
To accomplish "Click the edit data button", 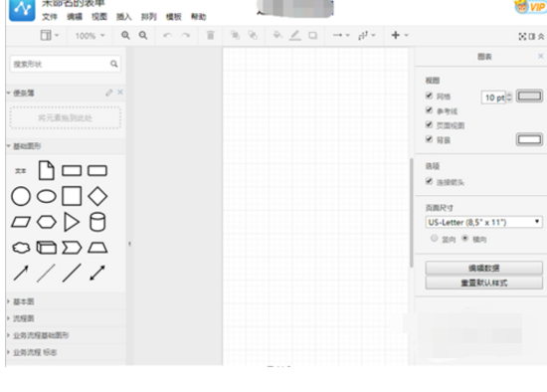I will pyautogui.click(x=483, y=268).
